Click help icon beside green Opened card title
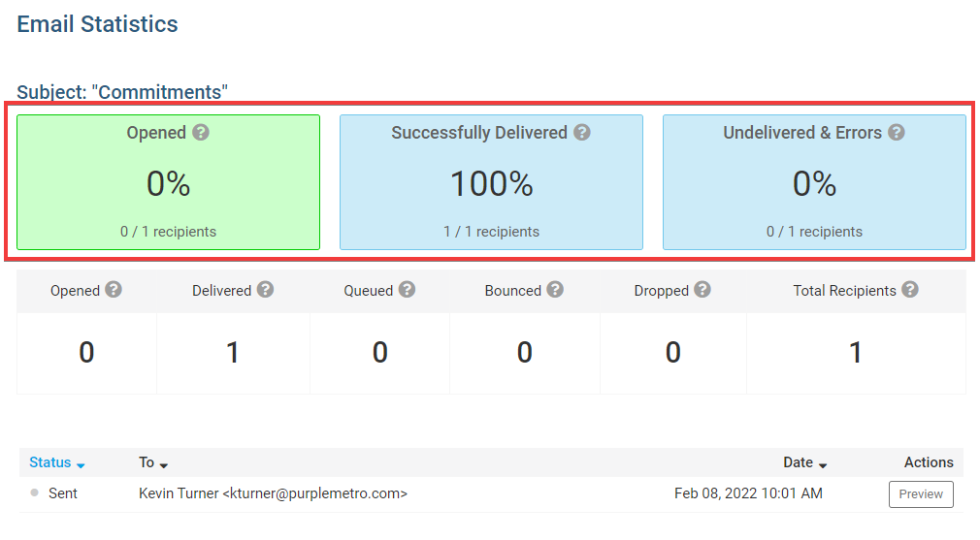Viewport: 980px width, 540px height. (201, 133)
